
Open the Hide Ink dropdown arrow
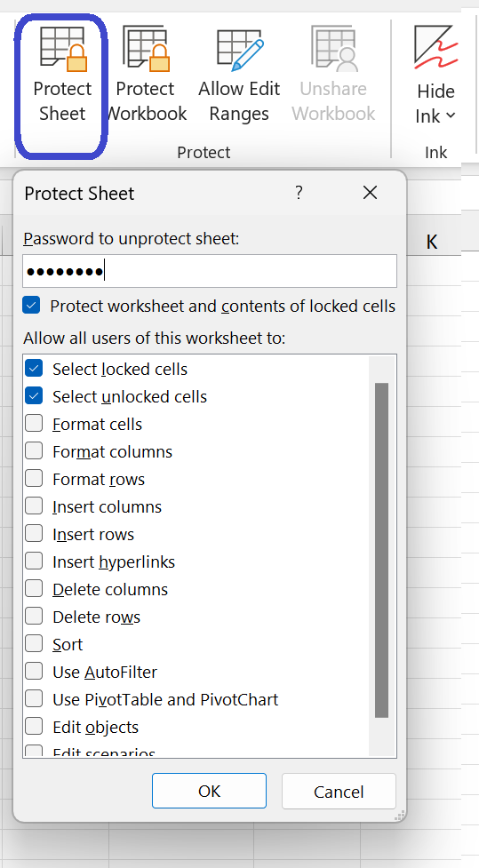[x=451, y=115]
